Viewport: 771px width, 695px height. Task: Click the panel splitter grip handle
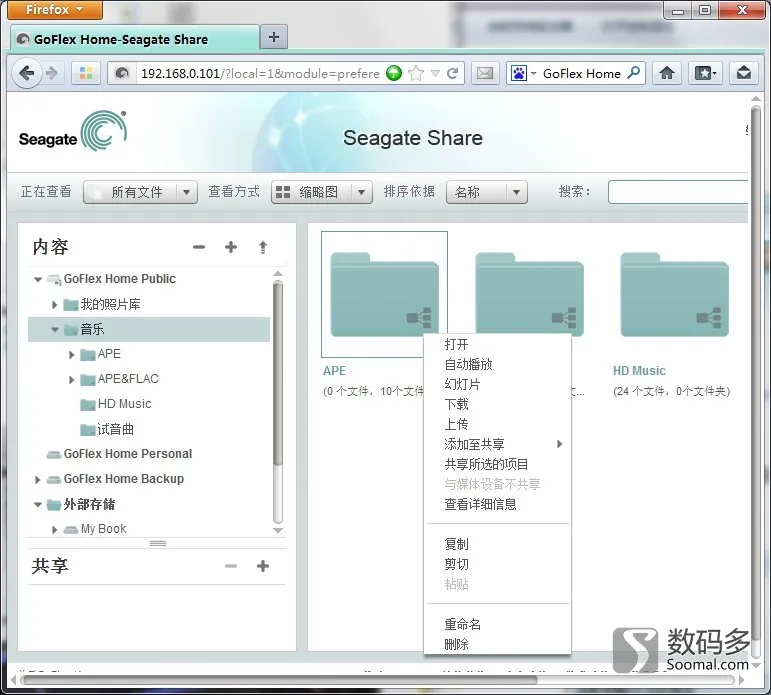[x=158, y=544]
